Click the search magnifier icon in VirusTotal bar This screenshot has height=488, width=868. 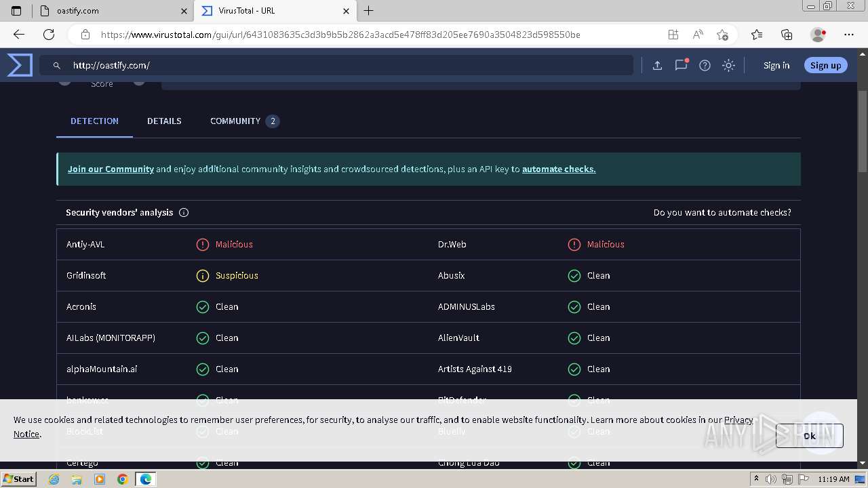(57, 66)
